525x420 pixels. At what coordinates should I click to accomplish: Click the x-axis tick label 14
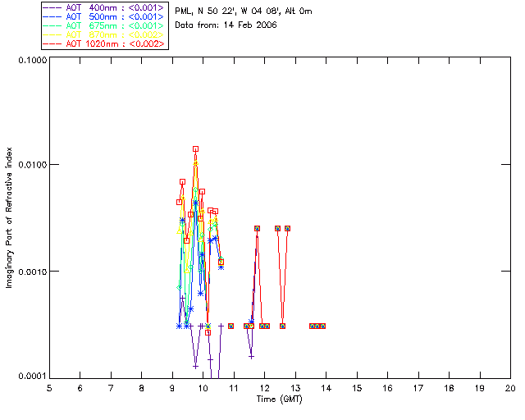326,388
